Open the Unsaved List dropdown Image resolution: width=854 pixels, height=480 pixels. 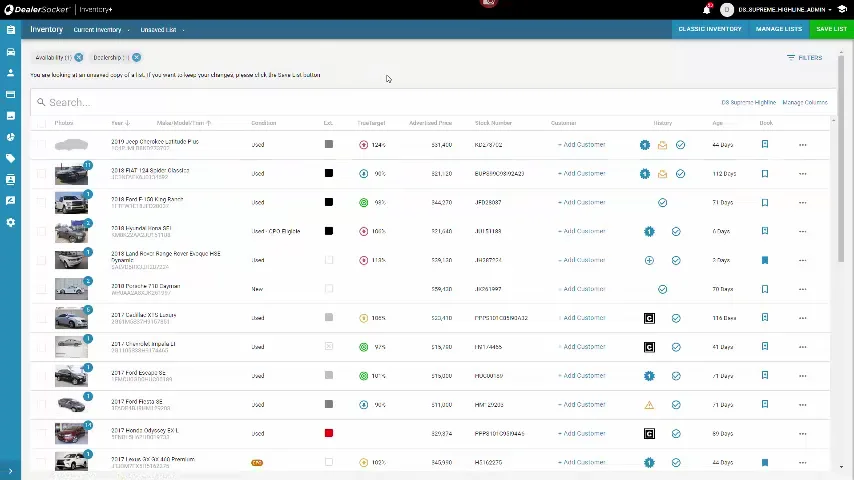(162, 30)
